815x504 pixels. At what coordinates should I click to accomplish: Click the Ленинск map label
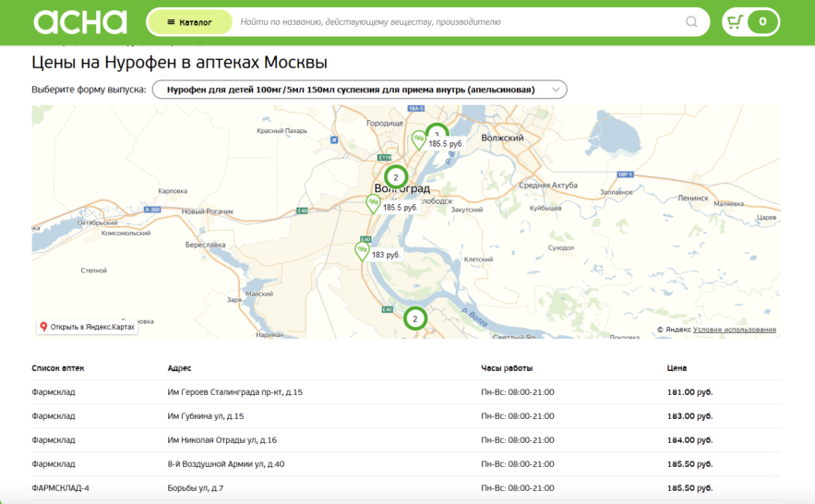click(693, 198)
